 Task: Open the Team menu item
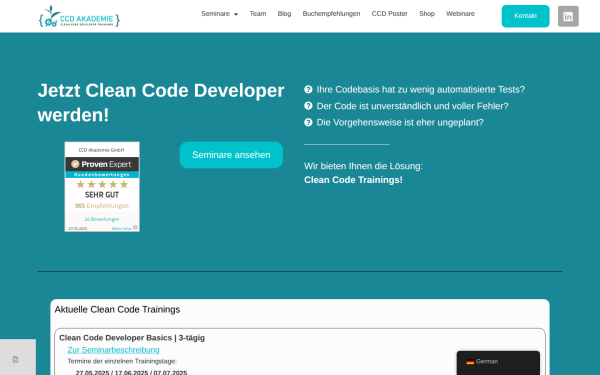point(258,14)
